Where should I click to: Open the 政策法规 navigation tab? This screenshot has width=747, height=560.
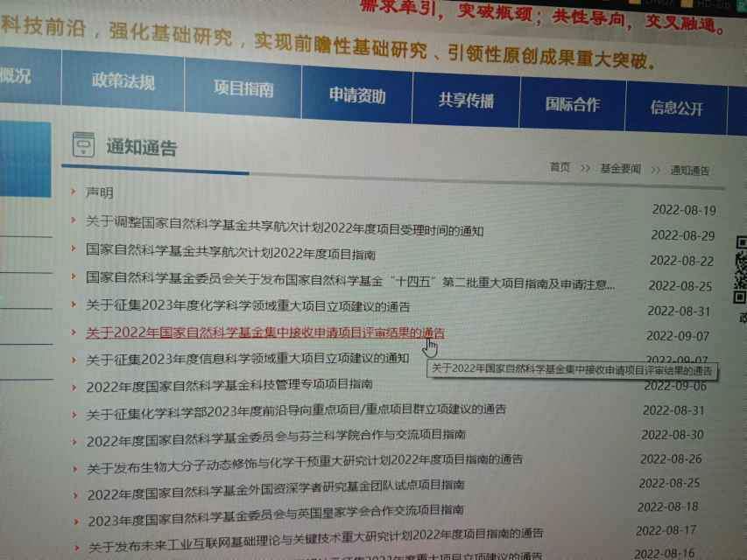(x=123, y=81)
